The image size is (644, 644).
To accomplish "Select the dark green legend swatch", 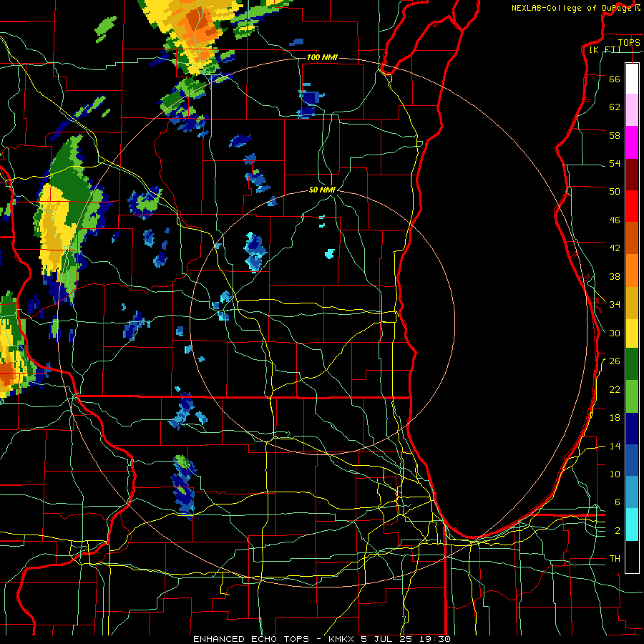I will point(632,364).
